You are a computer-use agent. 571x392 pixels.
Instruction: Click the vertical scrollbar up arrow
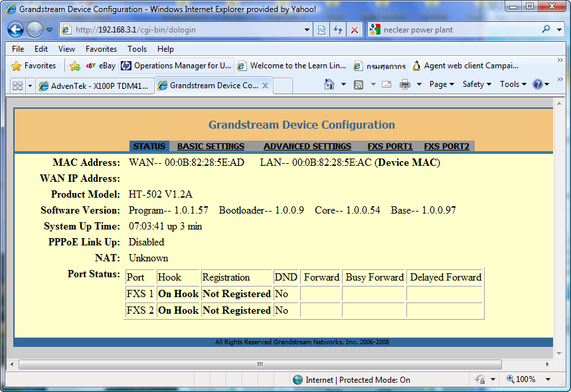tap(559, 104)
